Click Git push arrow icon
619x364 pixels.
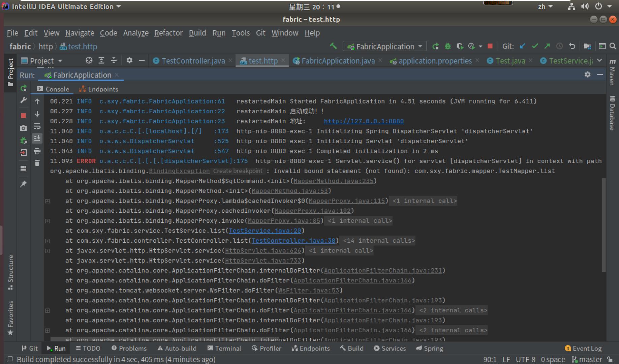(547, 46)
